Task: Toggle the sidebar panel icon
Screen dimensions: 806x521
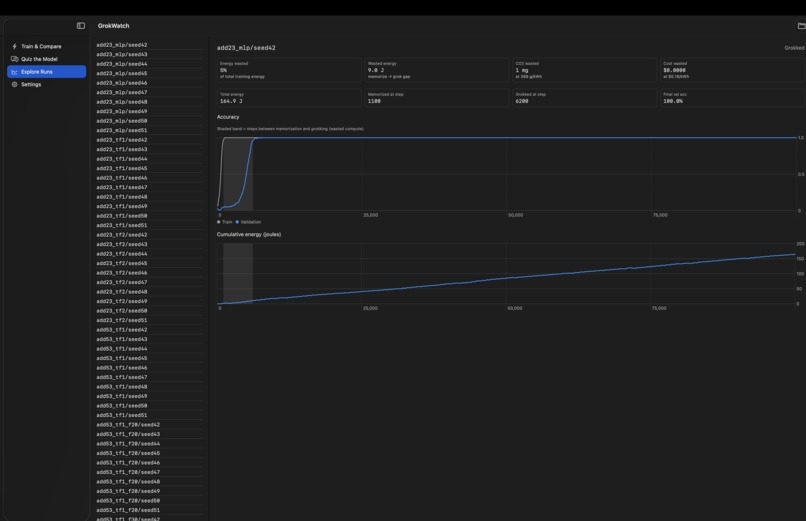Action: click(81, 26)
